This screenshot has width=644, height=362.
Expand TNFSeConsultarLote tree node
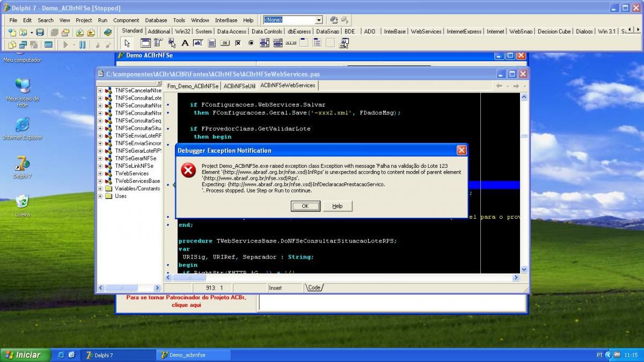pyautogui.click(x=100, y=98)
